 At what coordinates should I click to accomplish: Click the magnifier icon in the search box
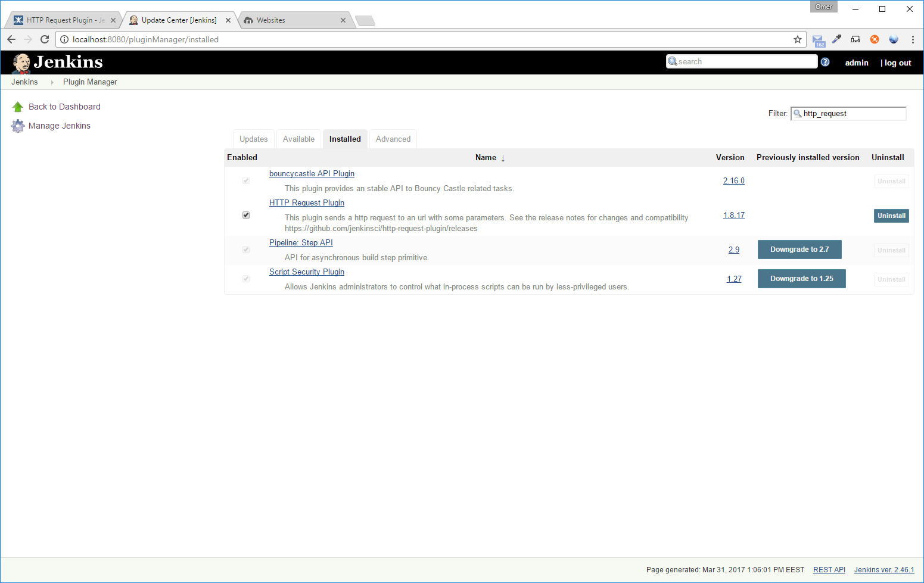pos(673,61)
